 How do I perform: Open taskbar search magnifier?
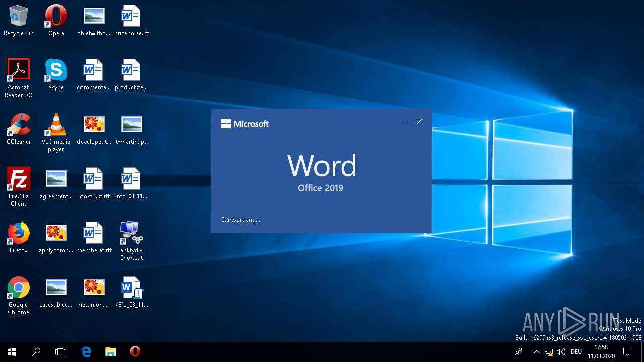pos(36,352)
